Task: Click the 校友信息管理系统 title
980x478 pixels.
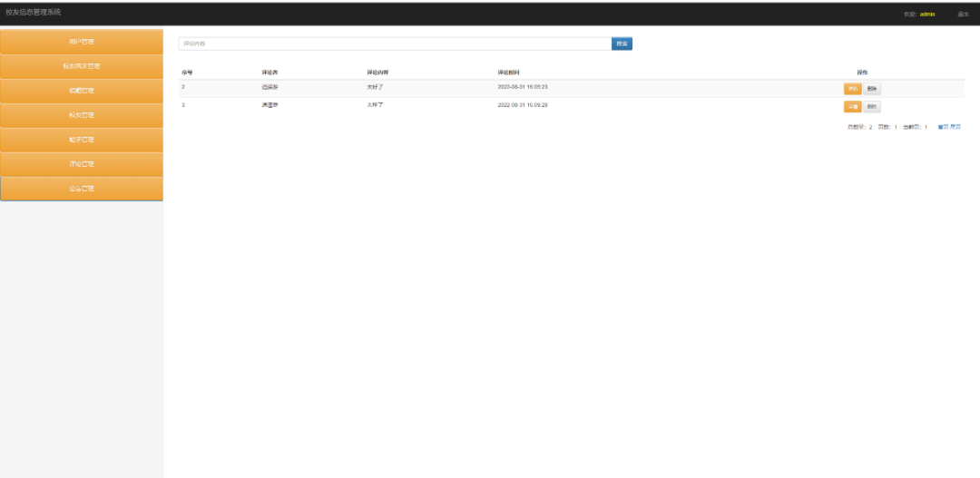Action: 34,12
